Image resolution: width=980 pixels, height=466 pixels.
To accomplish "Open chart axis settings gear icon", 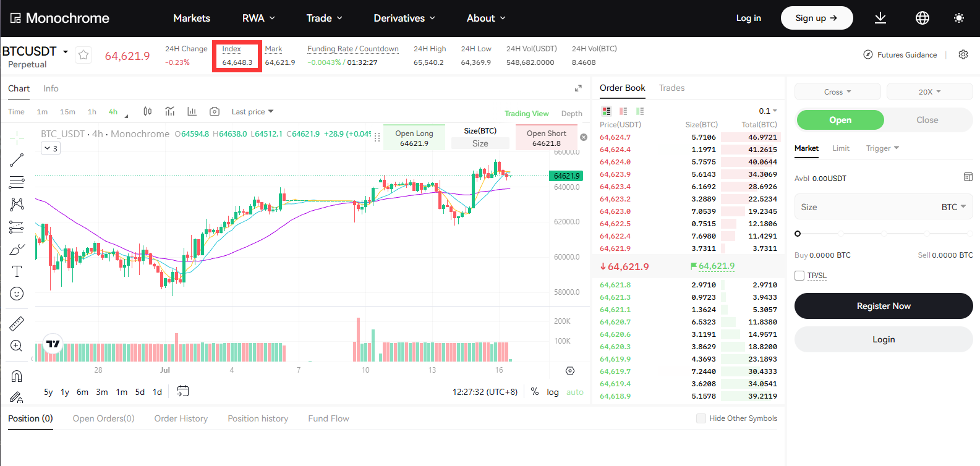I will click(x=570, y=371).
